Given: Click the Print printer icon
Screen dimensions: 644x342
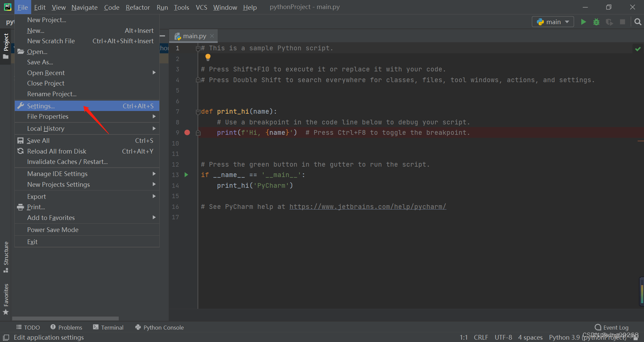Looking at the screenshot, I should 21,207.
